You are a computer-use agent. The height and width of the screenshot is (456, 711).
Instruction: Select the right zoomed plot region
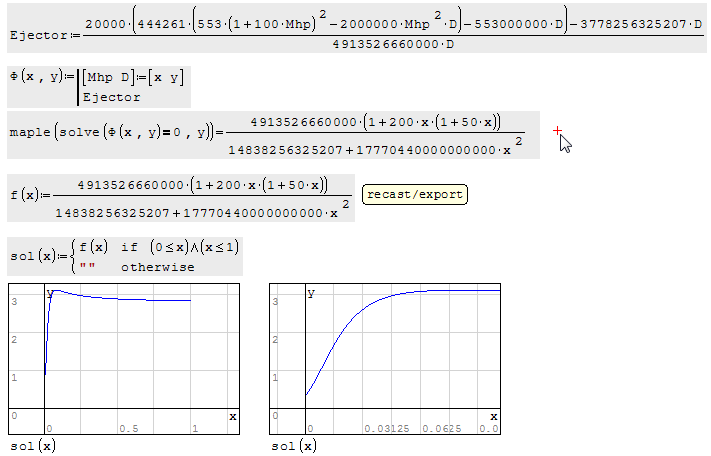coord(385,358)
